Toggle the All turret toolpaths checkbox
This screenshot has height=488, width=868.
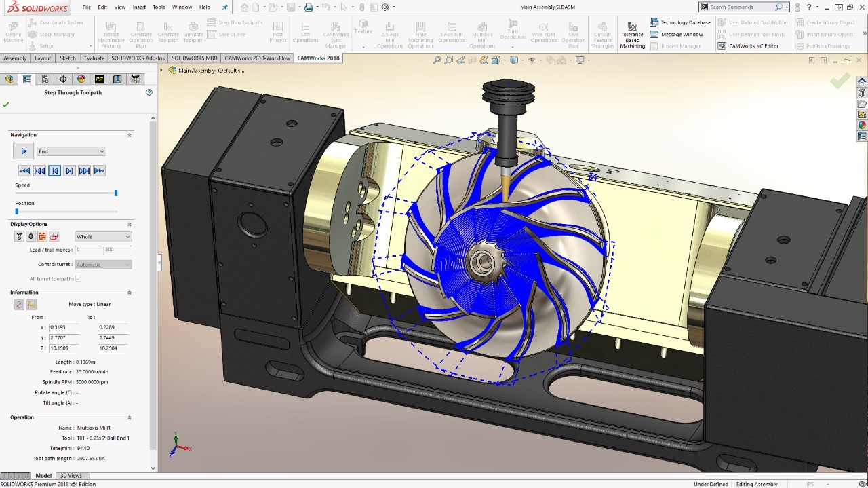(79, 279)
